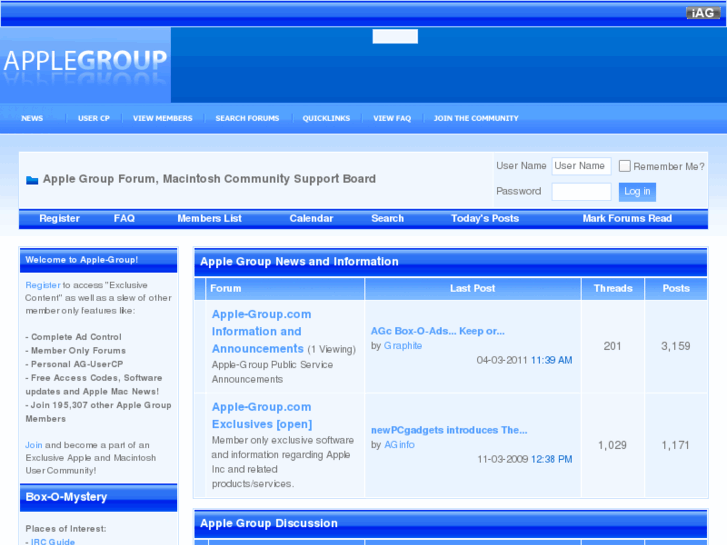Viewport: 727px width, 545px height.
Task: Click thread count 201
Action: click(x=612, y=346)
